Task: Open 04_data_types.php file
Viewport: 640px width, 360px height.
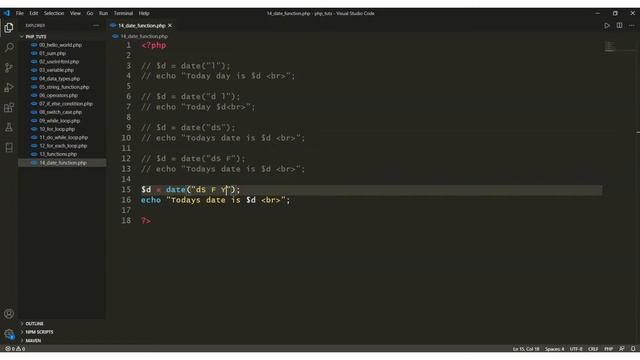Action: click(x=60, y=78)
